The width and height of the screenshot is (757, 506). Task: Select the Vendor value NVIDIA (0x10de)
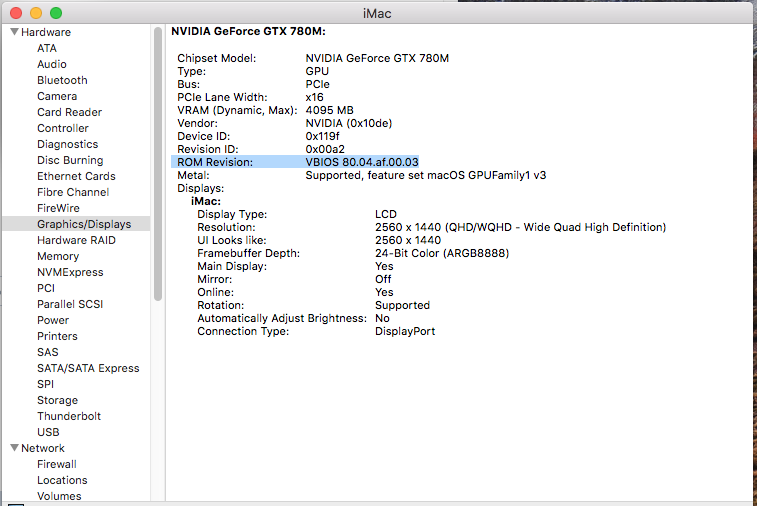349,123
